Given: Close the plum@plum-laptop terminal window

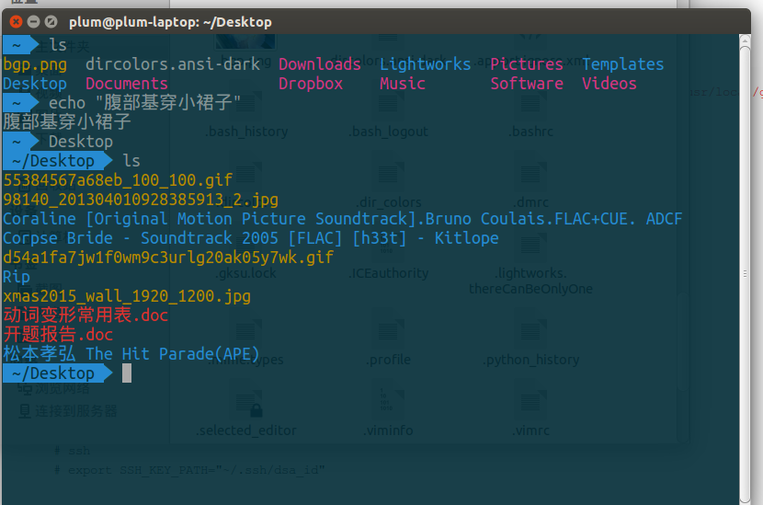Looking at the screenshot, I should [x=16, y=21].
